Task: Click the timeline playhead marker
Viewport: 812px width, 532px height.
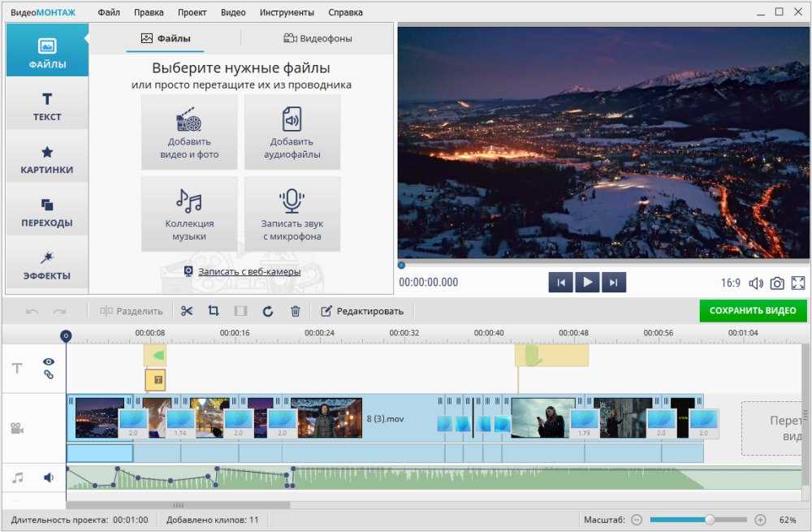Action: [66, 336]
